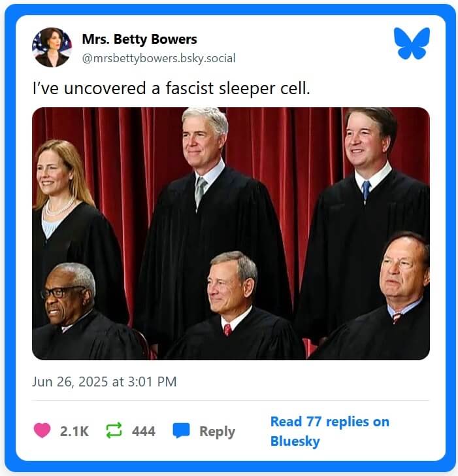Click the Reply label

click(217, 432)
